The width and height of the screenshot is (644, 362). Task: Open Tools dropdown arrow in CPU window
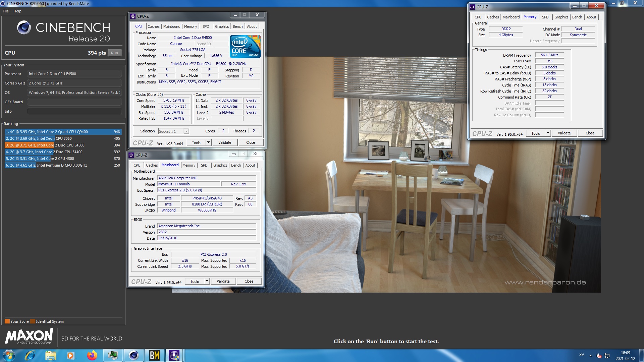pos(208,142)
